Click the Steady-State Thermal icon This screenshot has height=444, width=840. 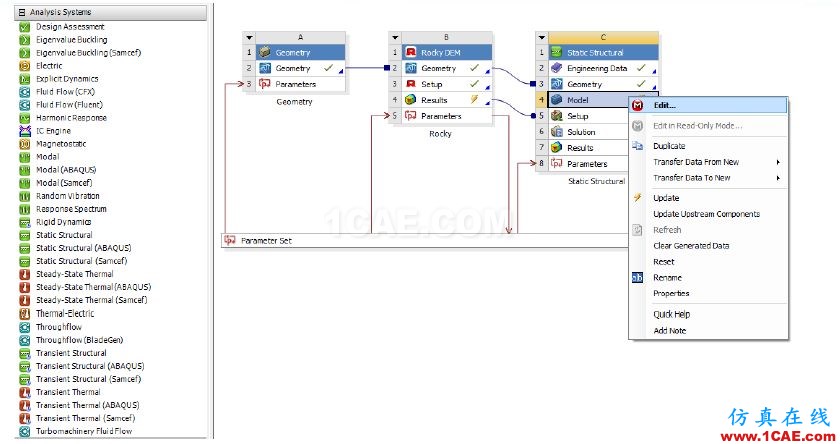coord(24,274)
